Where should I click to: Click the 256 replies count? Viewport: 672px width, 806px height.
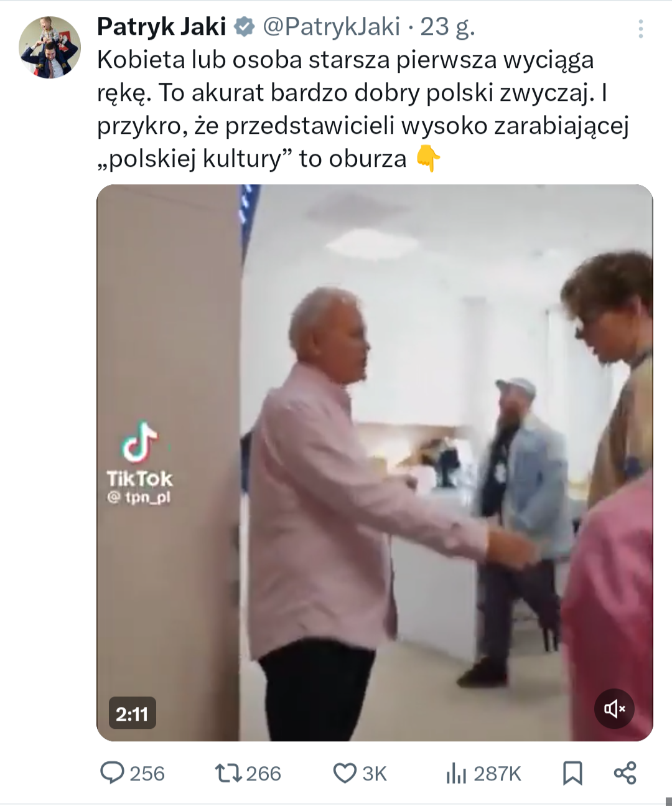[x=147, y=774]
